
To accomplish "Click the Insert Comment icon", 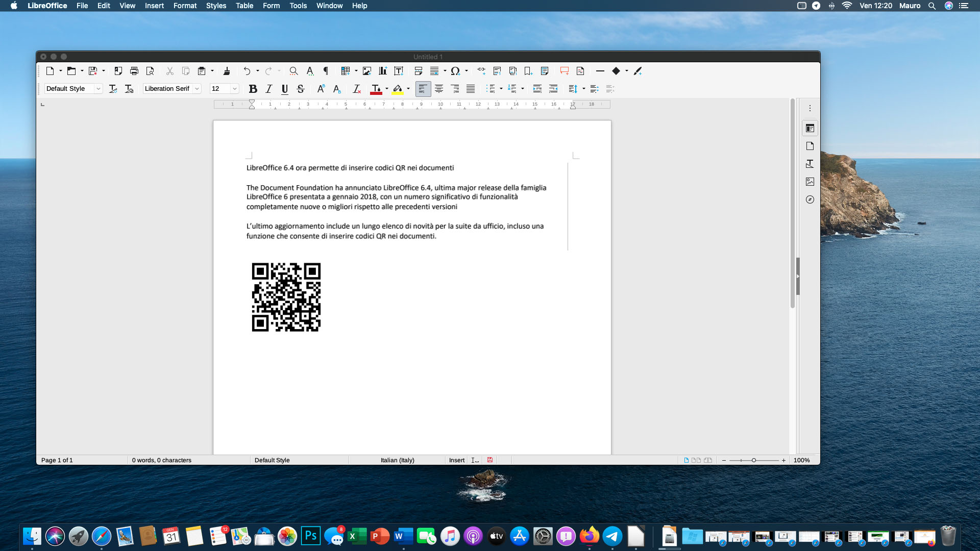I will (564, 71).
